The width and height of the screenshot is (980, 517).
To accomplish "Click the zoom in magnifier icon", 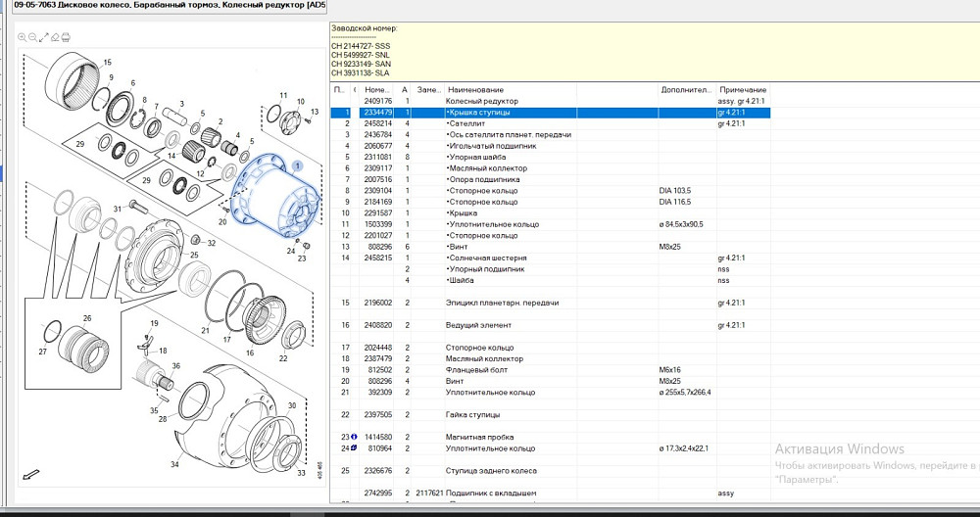I will (23, 37).
